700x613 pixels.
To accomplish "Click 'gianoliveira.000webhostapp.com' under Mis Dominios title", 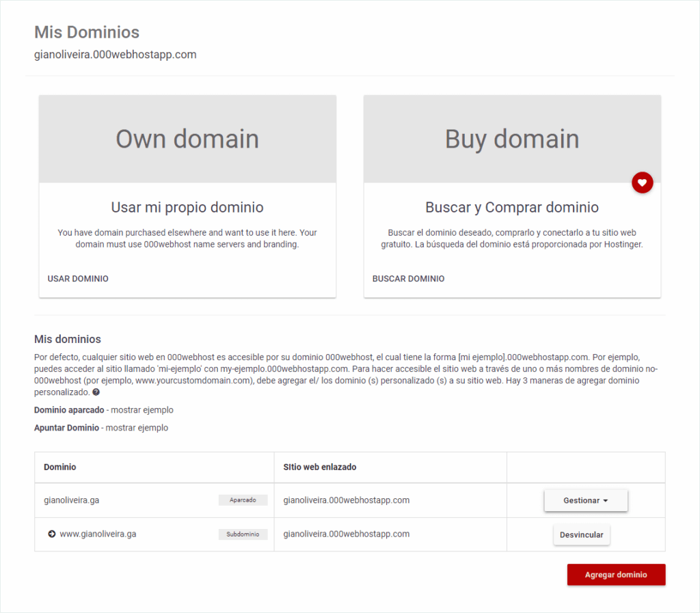I will 115,55.
